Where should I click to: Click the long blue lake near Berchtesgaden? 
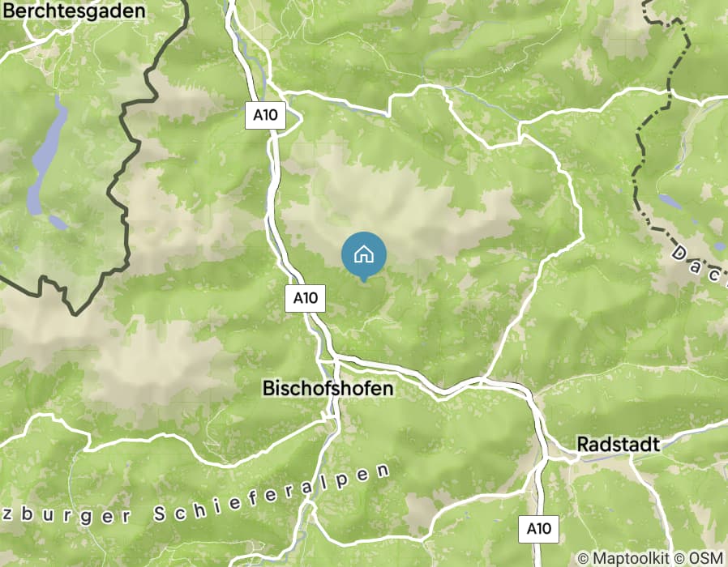pyautogui.click(x=47, y=156)
